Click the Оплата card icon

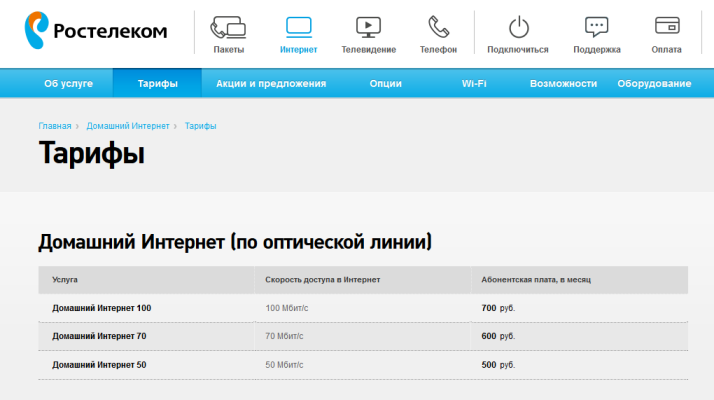(x=667, y=27)
